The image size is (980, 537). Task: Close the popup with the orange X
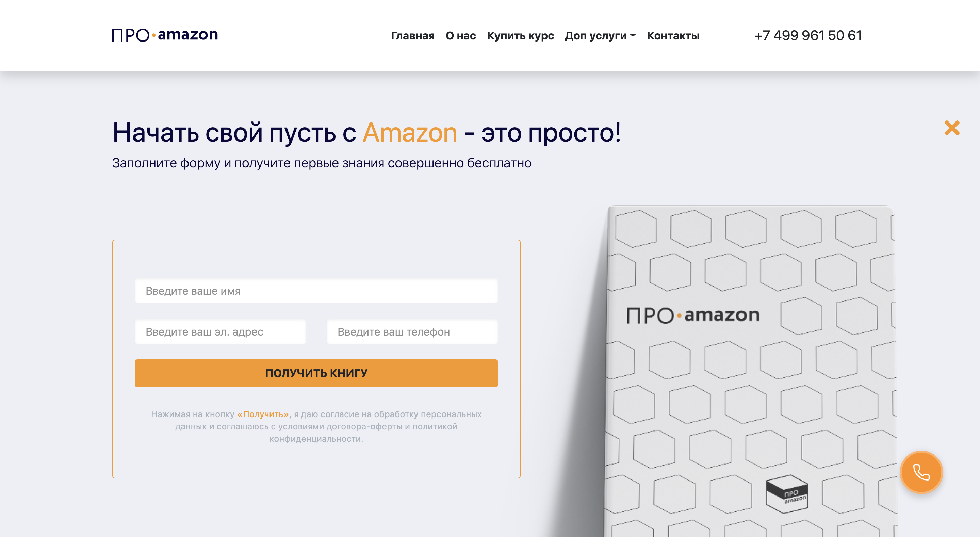pyautogui.click(x=952, y=128)
